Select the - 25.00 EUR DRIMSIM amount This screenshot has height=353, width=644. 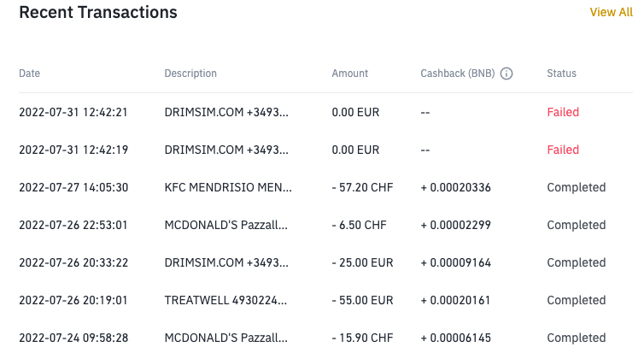pyautogui.click(x=362, y=262)
